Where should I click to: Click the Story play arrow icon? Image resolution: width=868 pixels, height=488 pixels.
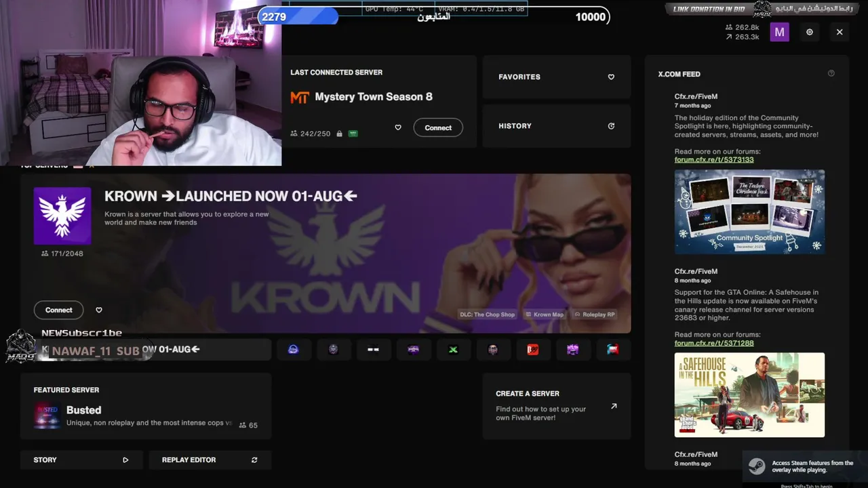tap(125, 460)
